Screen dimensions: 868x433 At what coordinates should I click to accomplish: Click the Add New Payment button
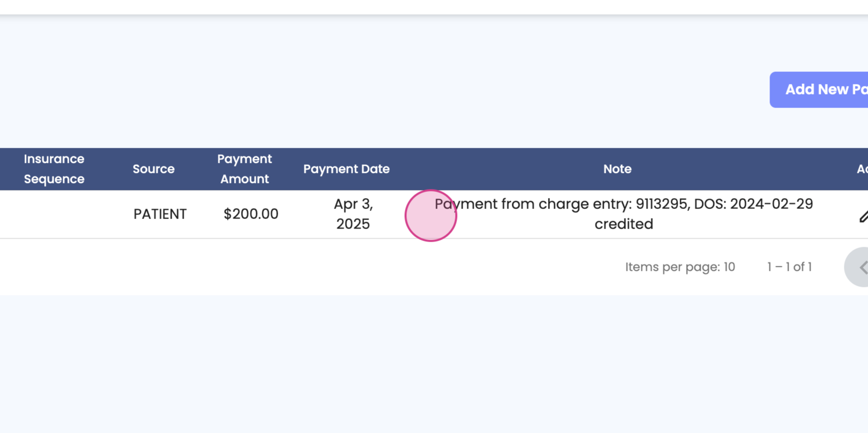(x=819, y=89)
